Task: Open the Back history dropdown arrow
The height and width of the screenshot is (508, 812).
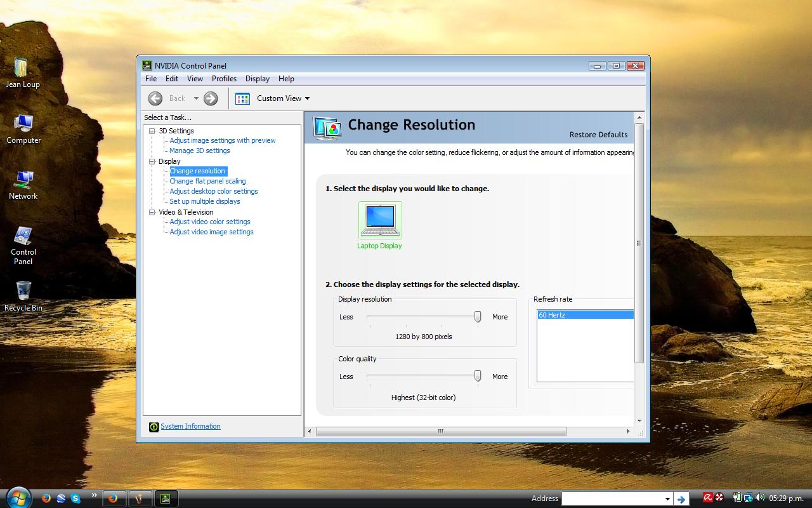Action: pyautogui.click(x=196, y=98)
